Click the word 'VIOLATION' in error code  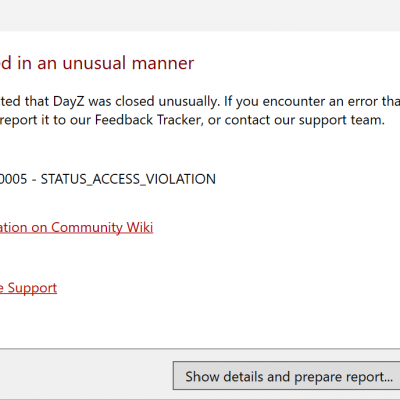(181, 179)
